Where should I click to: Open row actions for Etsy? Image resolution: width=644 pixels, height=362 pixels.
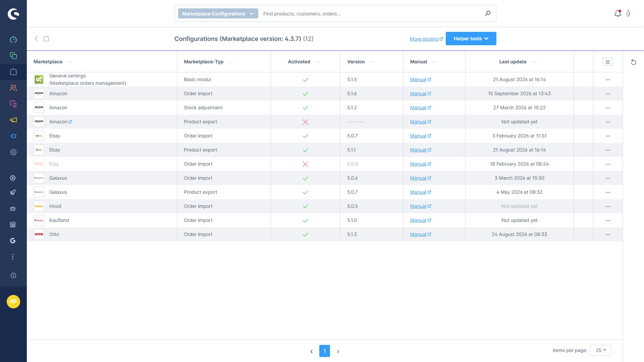tap(608, 164)
